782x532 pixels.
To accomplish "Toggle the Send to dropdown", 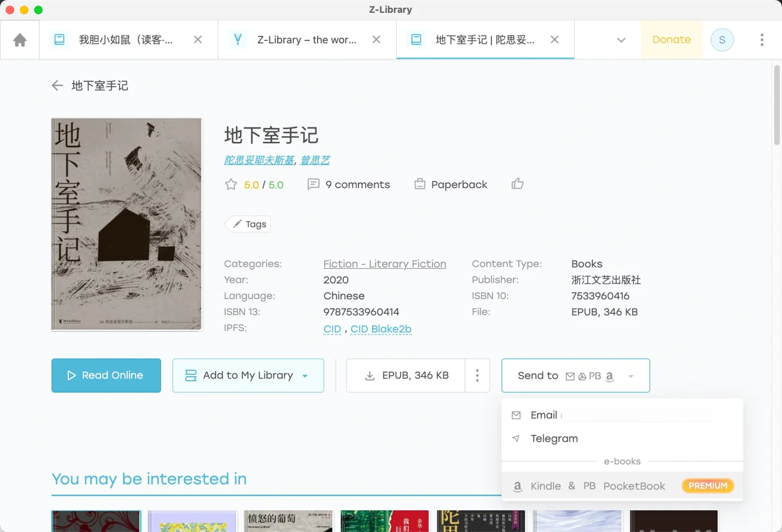I will click(576, 375).
